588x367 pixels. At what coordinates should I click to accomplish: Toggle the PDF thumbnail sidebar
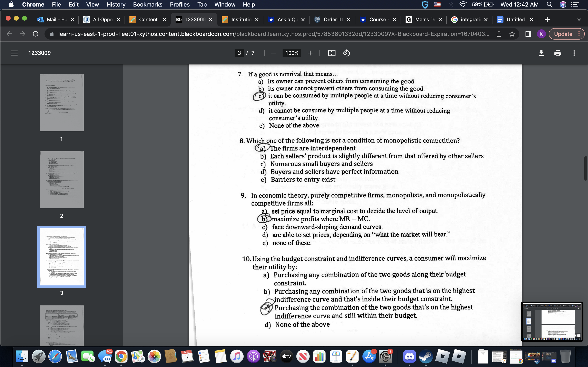(x=14, y=53)
